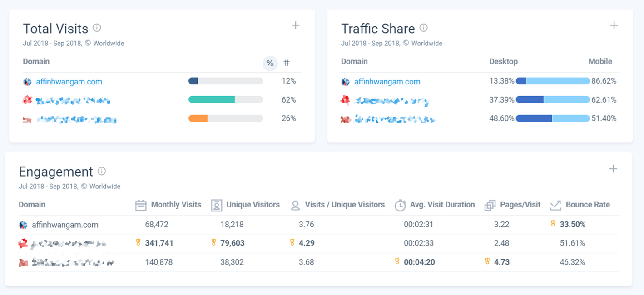Open affinhwangam.com link in Total Visits
Viewport: 644px width, 295px height.
(69, 82)
